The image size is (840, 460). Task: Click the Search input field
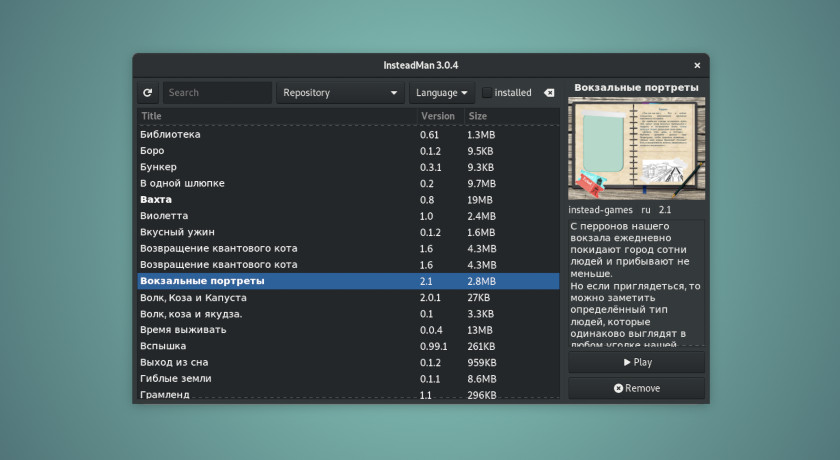click(x=217, y=93)
